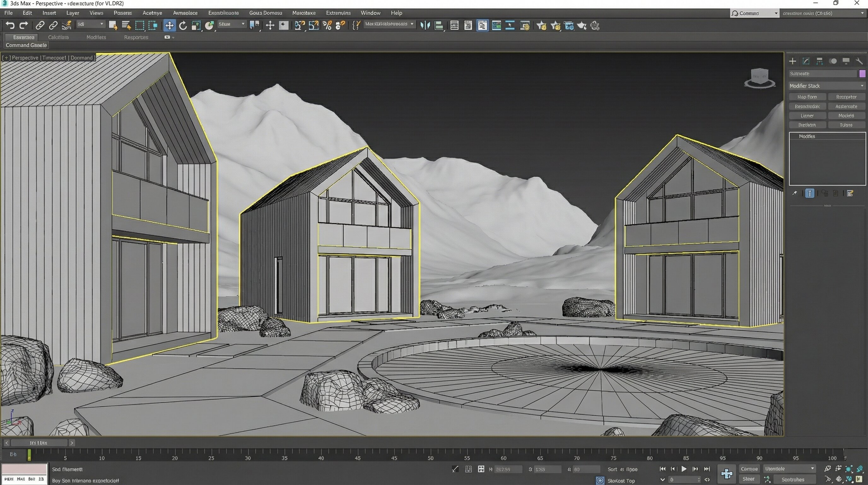Open the Utentlele dropdown near playback
Viewport: 868px width, 485px height.
[x=789, y=469]
